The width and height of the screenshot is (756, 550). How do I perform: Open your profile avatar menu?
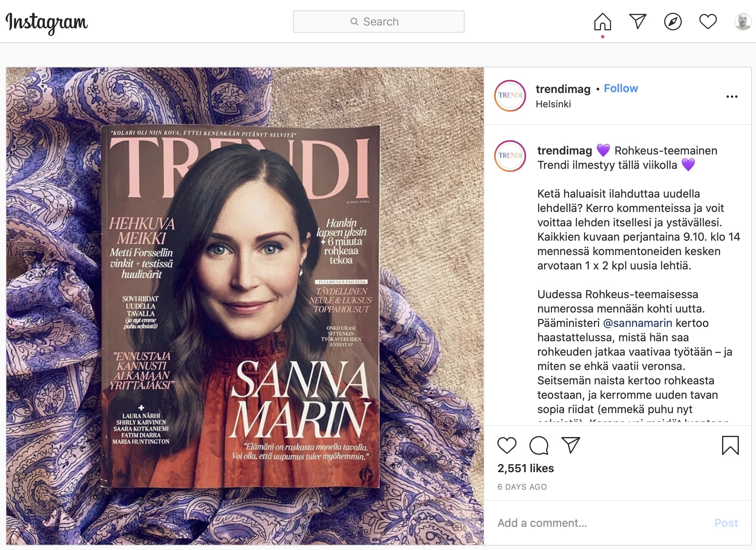point(743,22)
